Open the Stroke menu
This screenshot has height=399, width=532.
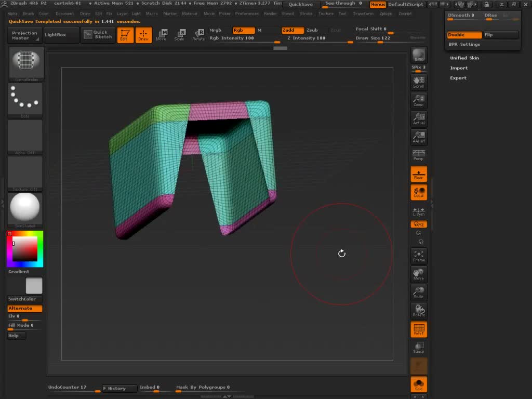(305, 14)
